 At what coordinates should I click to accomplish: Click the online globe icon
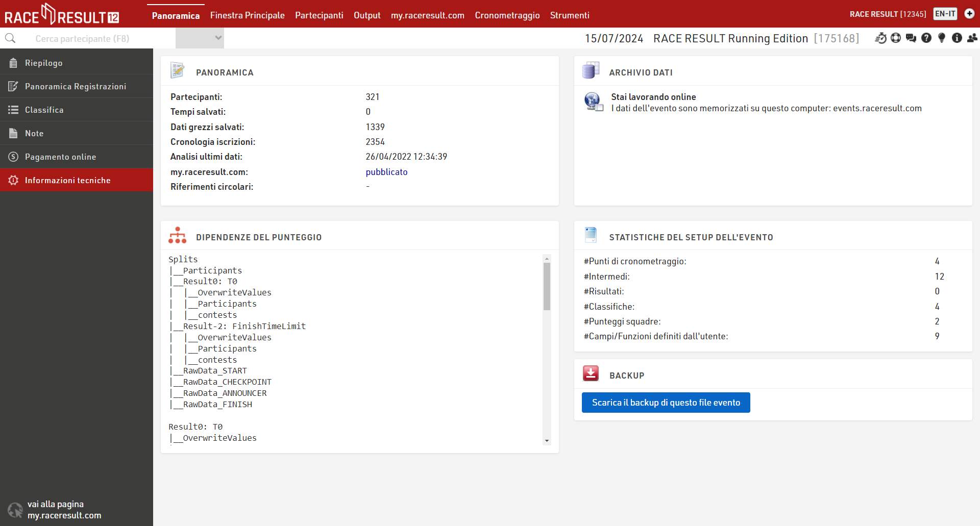594,102
